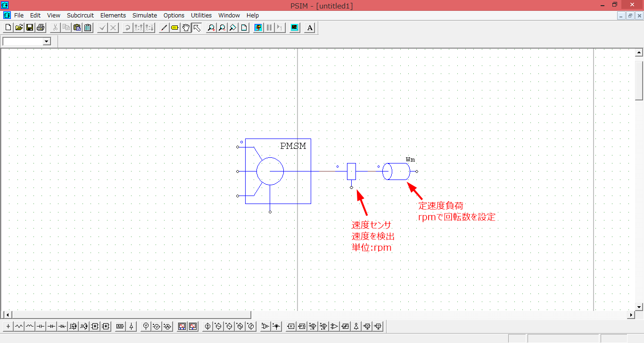Open the Elements menu

click(x=113, y=15)
